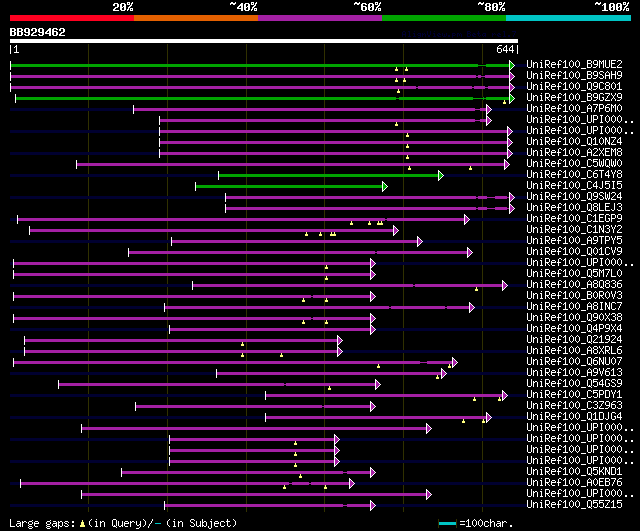Click the green ~80% identity color segment
The image size is (640, 531).
coord(444,18)
